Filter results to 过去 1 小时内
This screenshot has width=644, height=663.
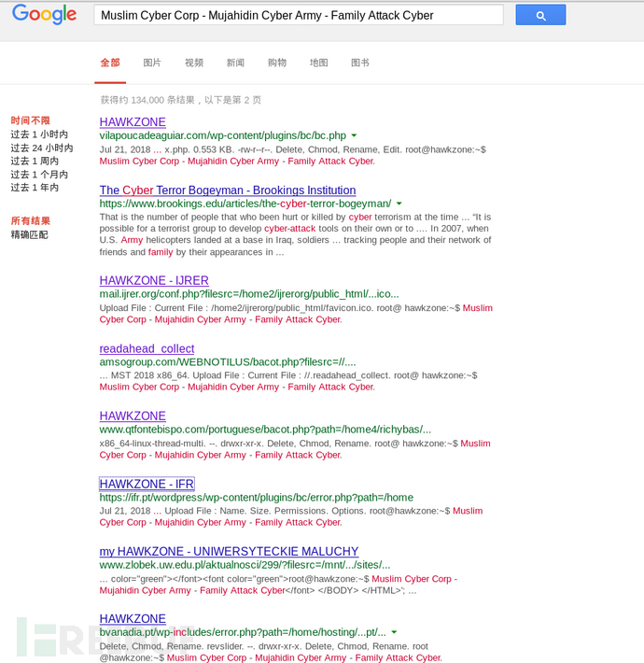[39, 134]
